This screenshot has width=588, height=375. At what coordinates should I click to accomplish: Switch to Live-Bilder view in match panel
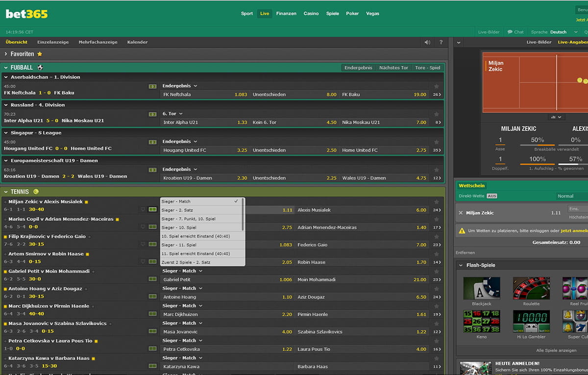[539, 42]
